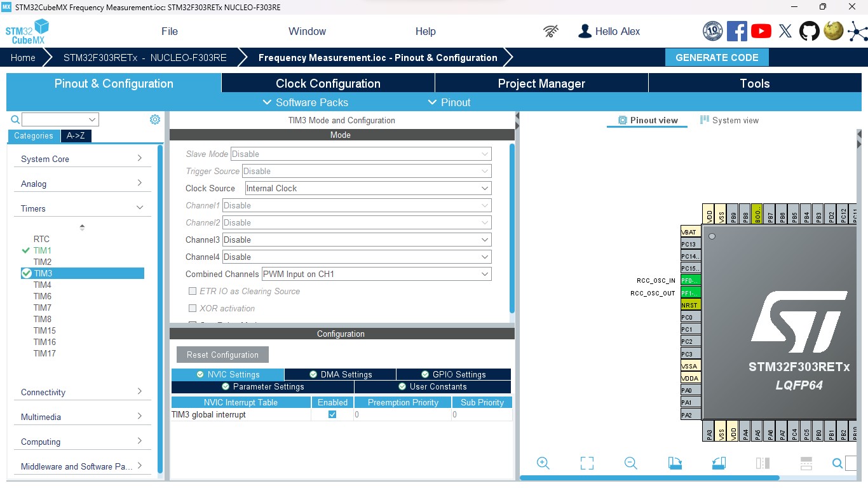
Task: Open the Hello Alex user account
Action: (609, 31)
